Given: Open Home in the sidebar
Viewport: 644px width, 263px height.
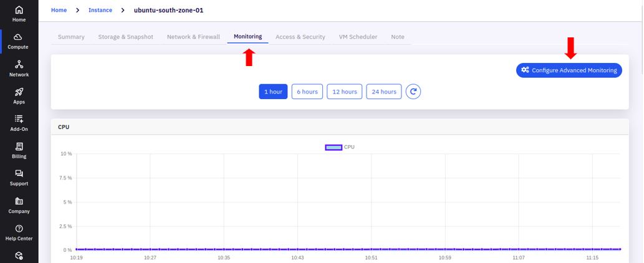Looking at the screenshot, I should [19, 14].
